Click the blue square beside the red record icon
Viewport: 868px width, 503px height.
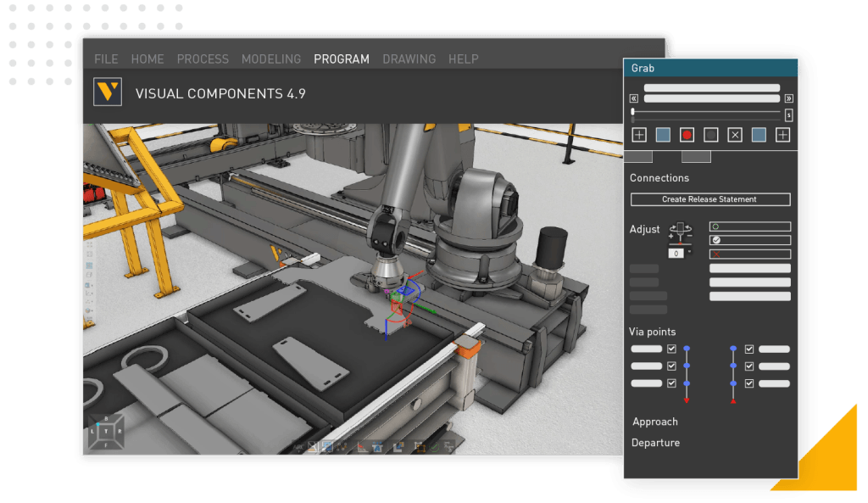pos(663,135)
